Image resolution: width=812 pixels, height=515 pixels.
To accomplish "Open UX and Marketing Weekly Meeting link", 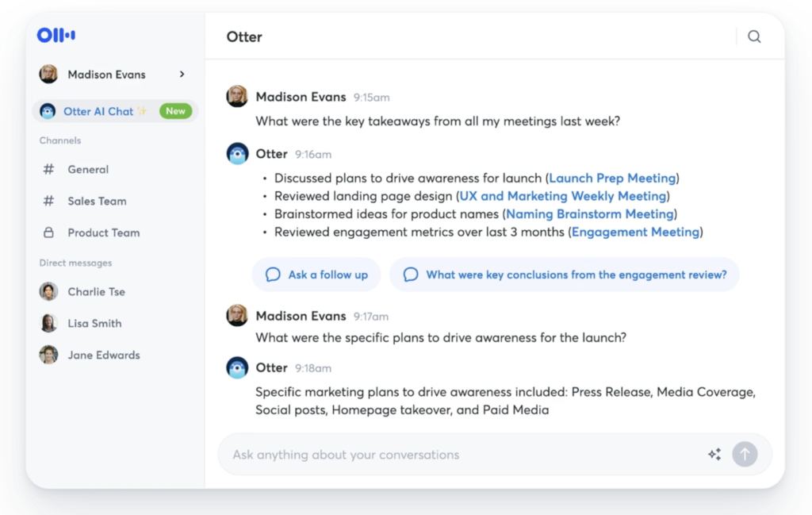I will pyautogui.click(x=563, y=196).
